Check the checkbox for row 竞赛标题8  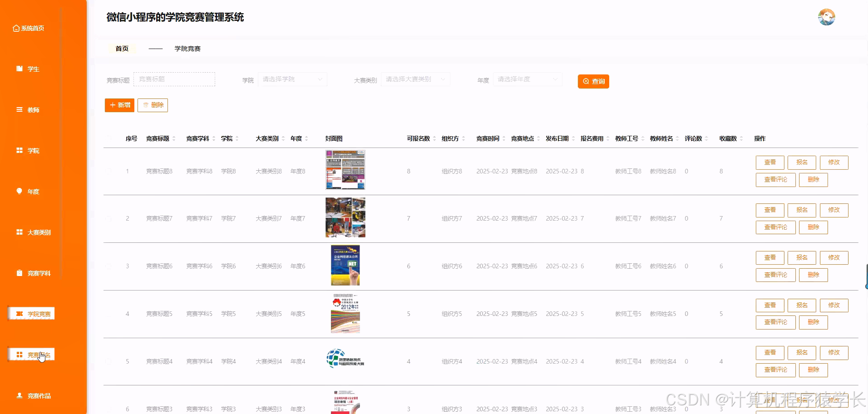(108, 171)
